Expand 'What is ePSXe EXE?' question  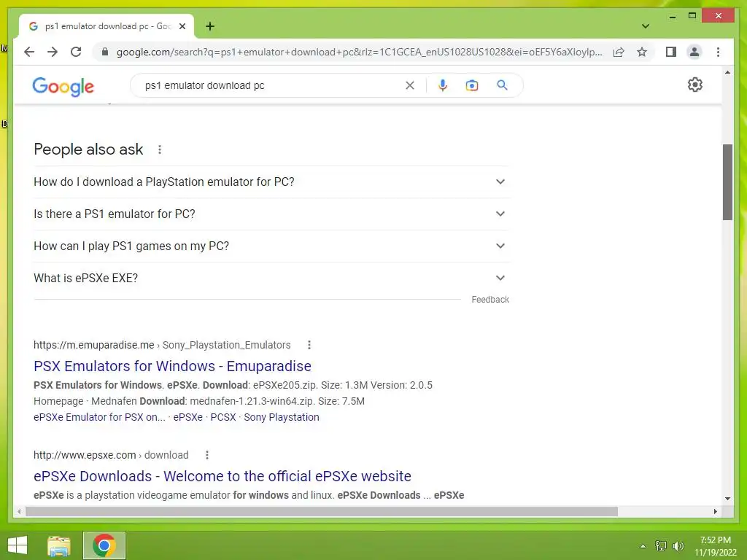coord(271,278)
